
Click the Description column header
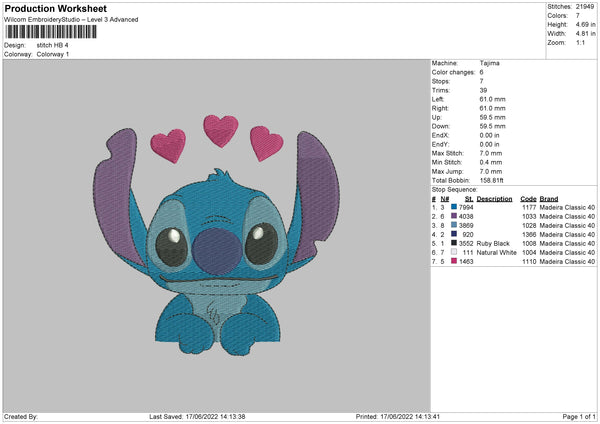[x=494, y=198]
